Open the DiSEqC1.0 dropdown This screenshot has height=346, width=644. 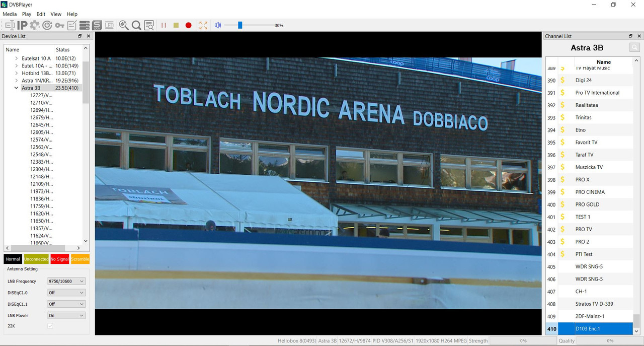66,293
